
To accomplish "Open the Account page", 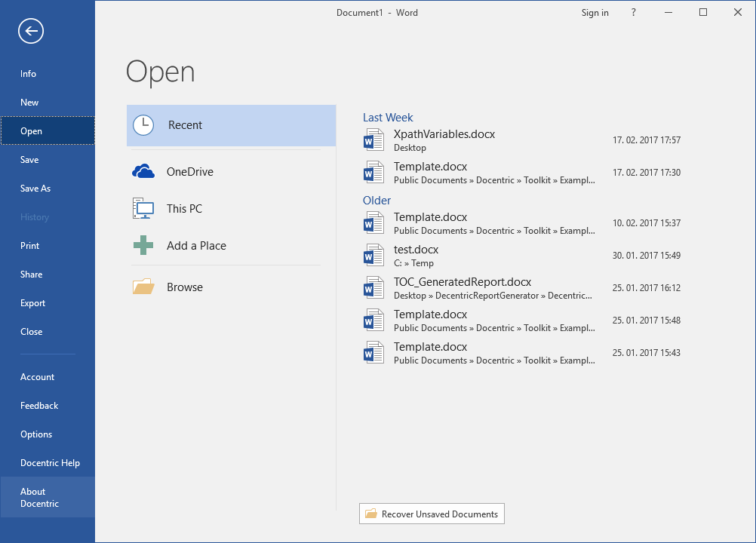I will coord(48,377).
